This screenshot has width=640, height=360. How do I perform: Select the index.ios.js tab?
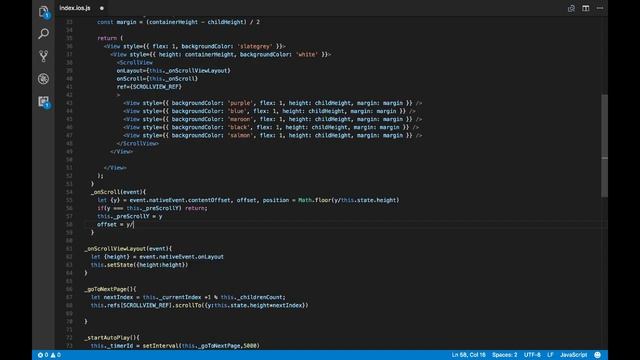[x=75, y=8]
